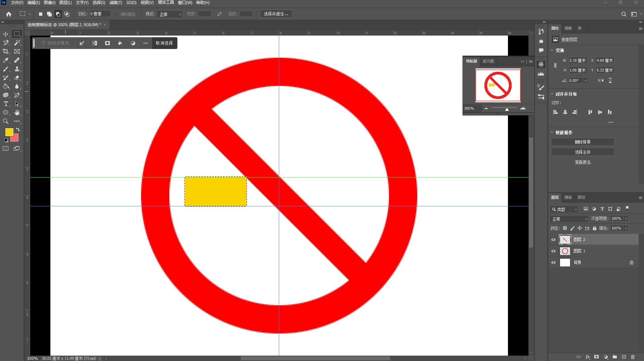Image resolution: width=644 pixels, height=361 pixels.
Task: Select the Brush tool
Action: point(6,69)
